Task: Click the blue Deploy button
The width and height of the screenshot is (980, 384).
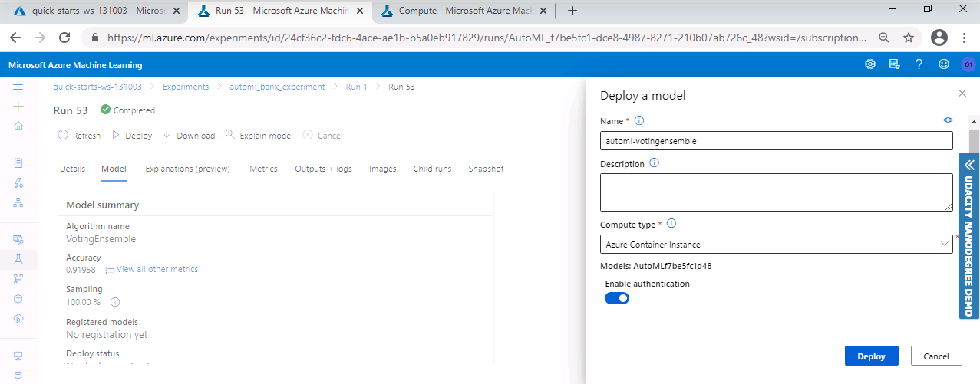Action: pyautogui.click(x=871, y=356)
